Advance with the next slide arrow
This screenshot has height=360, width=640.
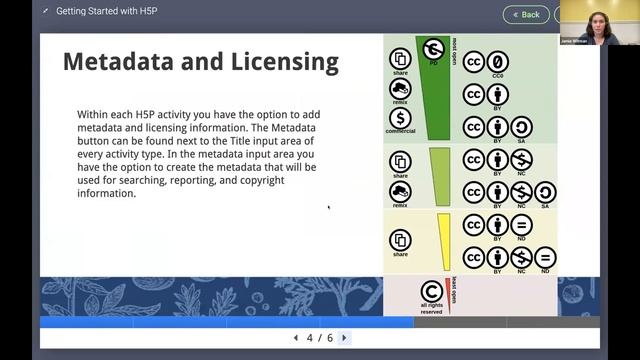point(344,338)
